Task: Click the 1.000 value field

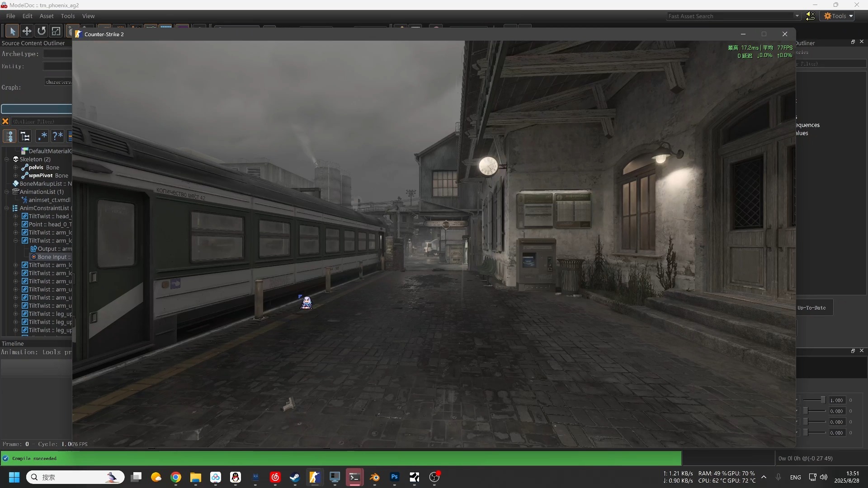Action: tap(837, 400)
